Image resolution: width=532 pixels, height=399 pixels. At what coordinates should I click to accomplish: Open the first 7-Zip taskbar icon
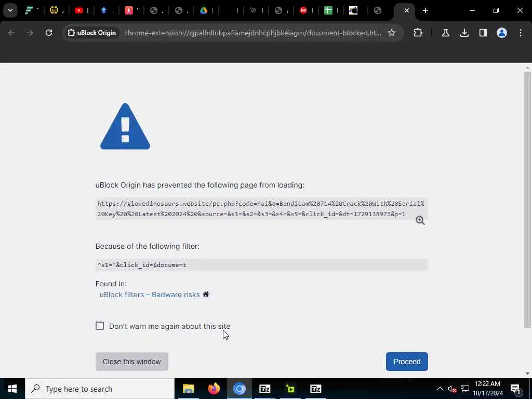pos(264,389)
